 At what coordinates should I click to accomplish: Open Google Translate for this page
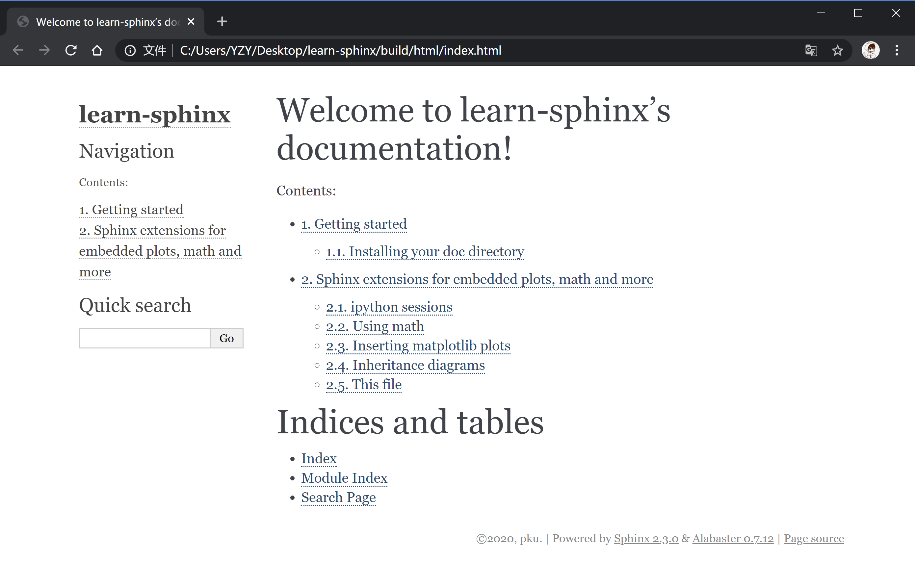[811, 50]
